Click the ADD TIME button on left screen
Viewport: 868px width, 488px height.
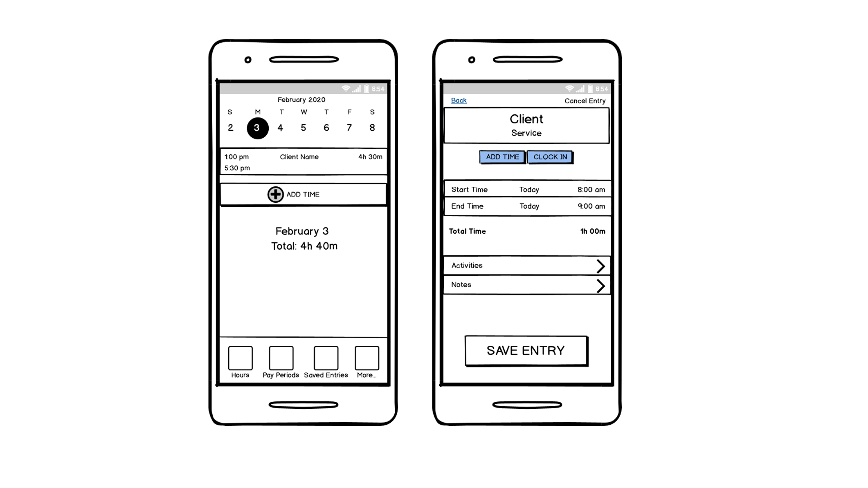[x=303, y=194]
